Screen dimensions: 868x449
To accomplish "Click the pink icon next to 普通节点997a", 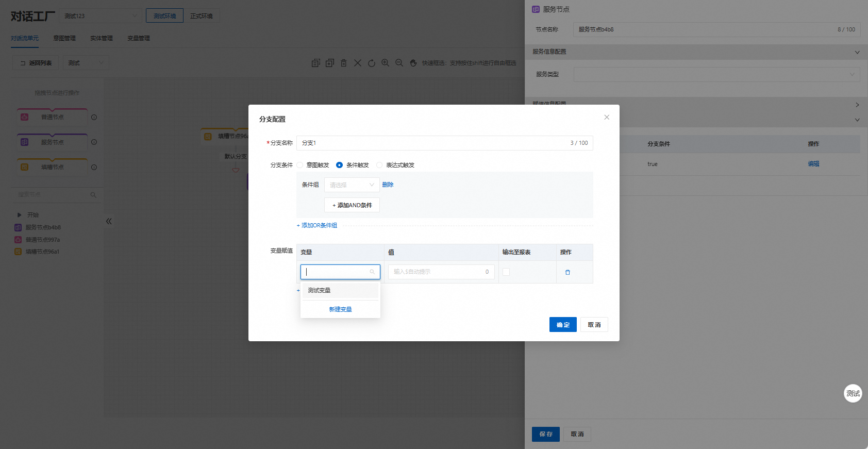I will click(18, 240).
